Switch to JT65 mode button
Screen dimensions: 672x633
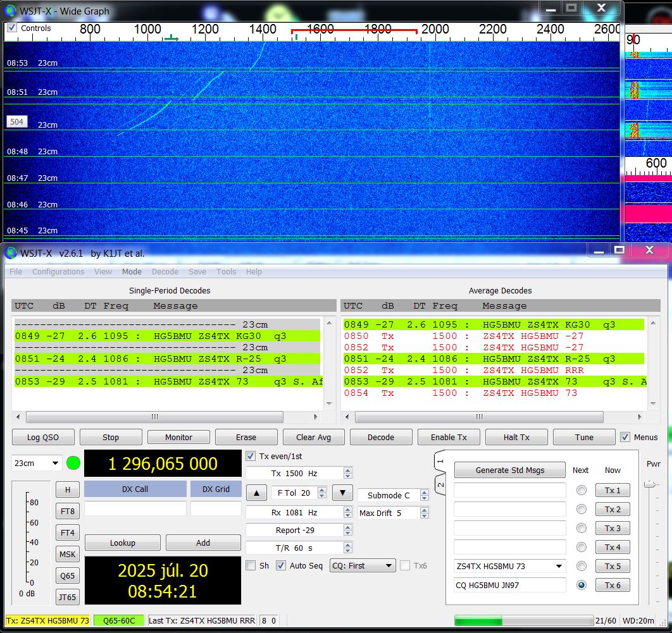pyautogui.click(x=67, y=597)
